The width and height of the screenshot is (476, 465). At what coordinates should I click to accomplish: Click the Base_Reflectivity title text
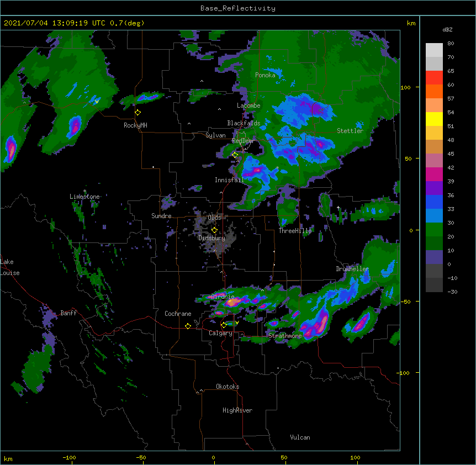pyautogui.click(x=238, y=8)
